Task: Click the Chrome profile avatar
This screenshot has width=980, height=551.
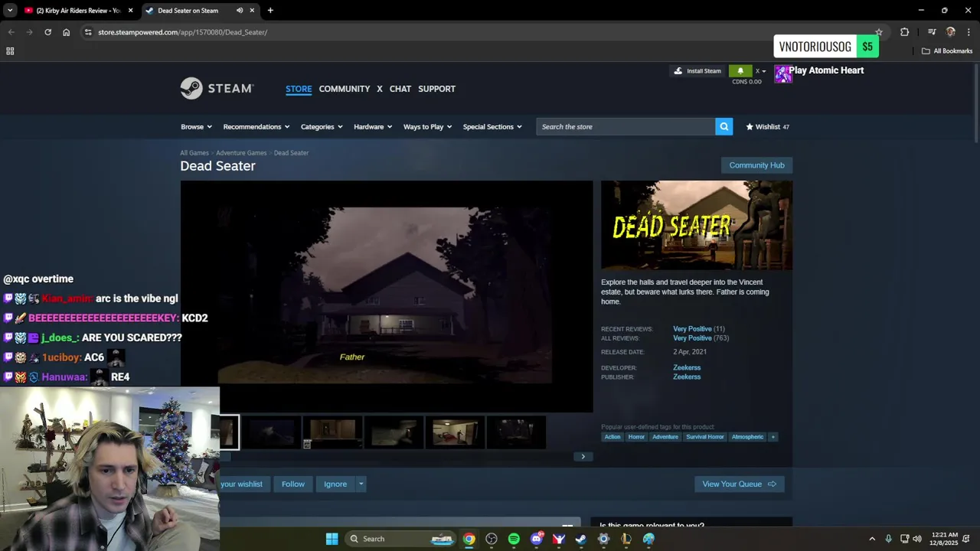Action: coord(951,32)
